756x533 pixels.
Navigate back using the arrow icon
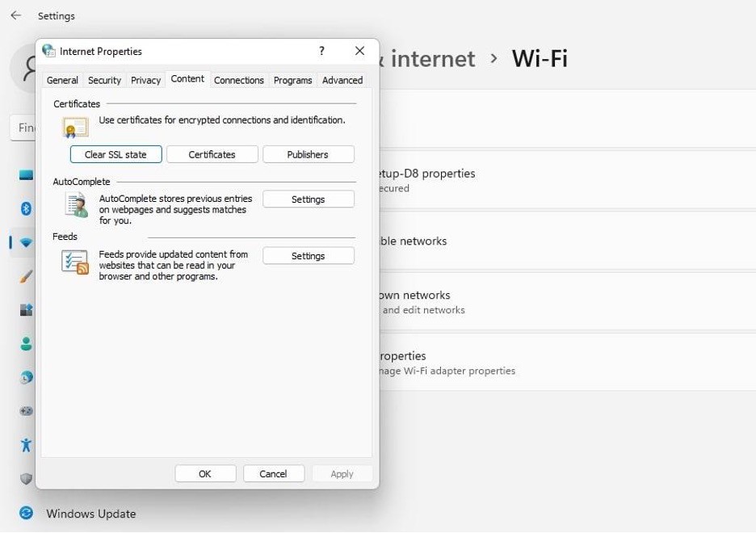pyautogui.click(x=15, y=15)
